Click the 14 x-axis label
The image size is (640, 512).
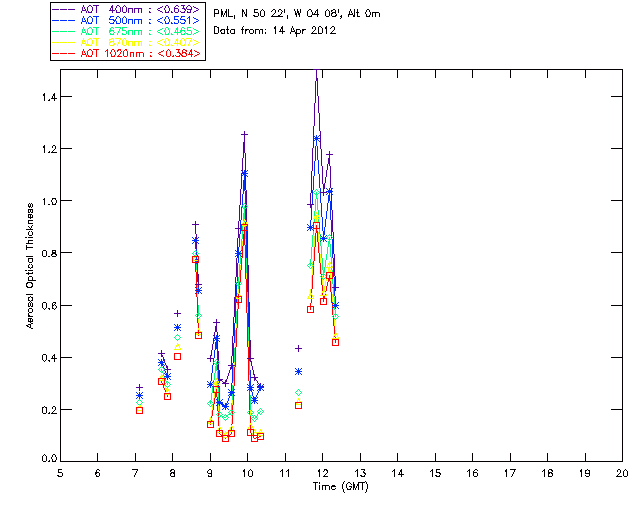tap(398, 473)
